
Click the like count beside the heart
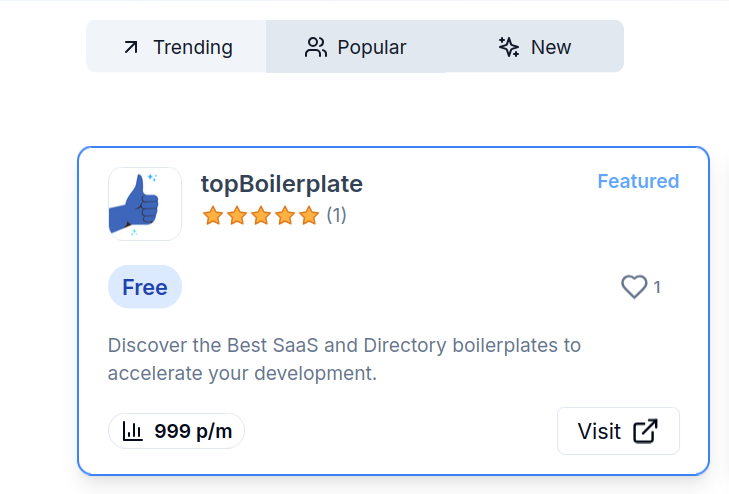pyautogui.click(x=657, y=287)
